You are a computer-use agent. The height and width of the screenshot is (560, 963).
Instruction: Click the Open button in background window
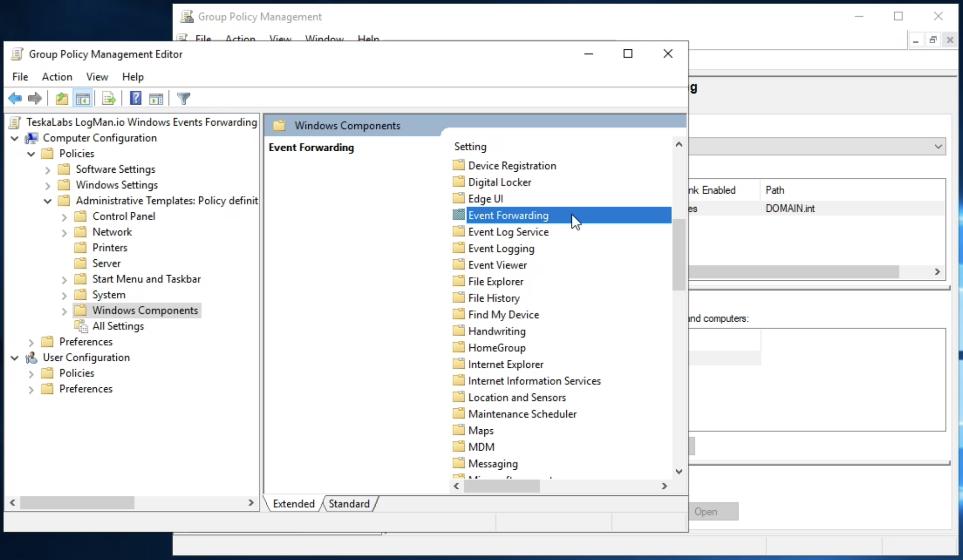[713, 512]
